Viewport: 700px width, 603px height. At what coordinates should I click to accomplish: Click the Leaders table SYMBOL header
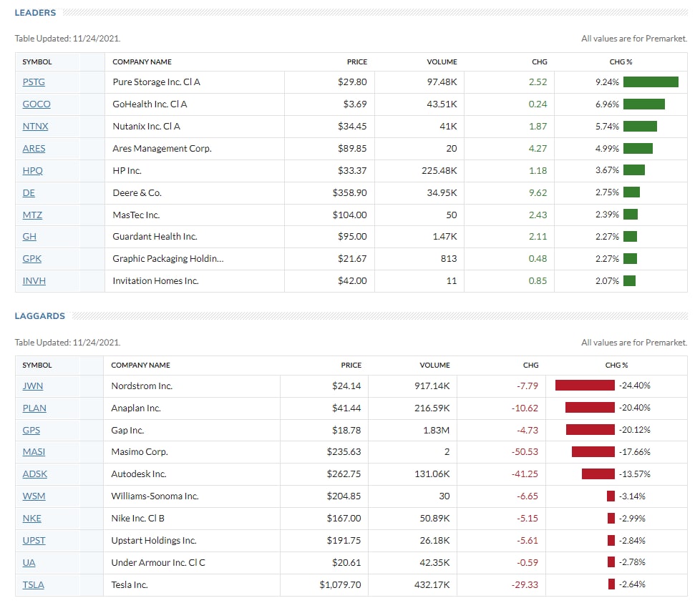pos(37,62)
